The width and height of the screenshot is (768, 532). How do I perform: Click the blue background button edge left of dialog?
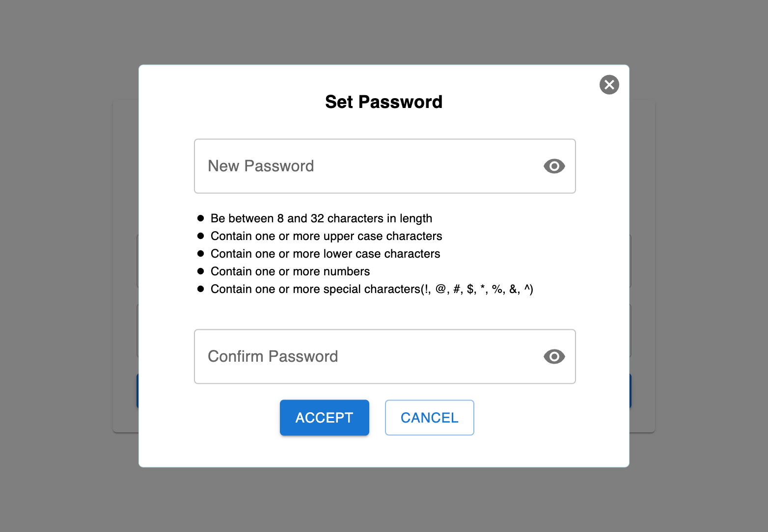click(x=137, y=391)
